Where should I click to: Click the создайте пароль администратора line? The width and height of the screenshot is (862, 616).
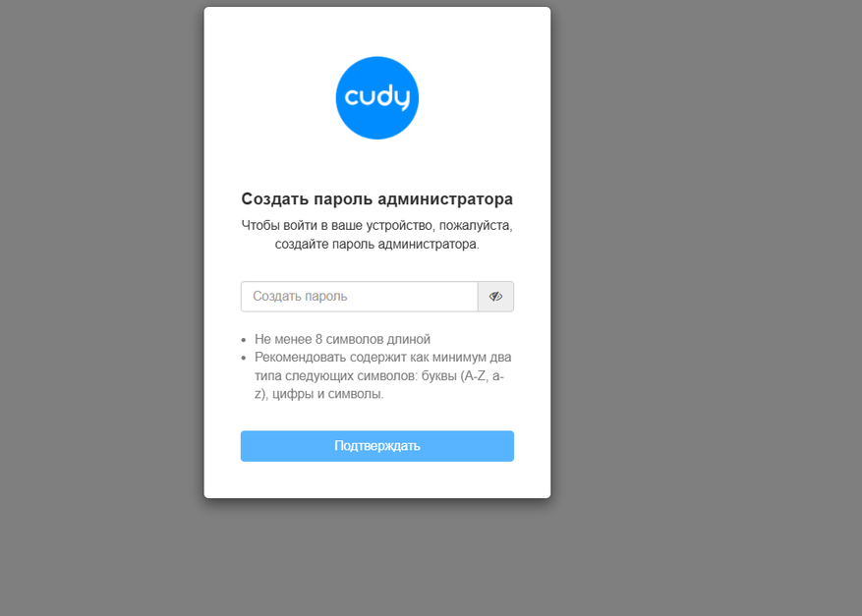pyautogui.click(x=377, y=244)
